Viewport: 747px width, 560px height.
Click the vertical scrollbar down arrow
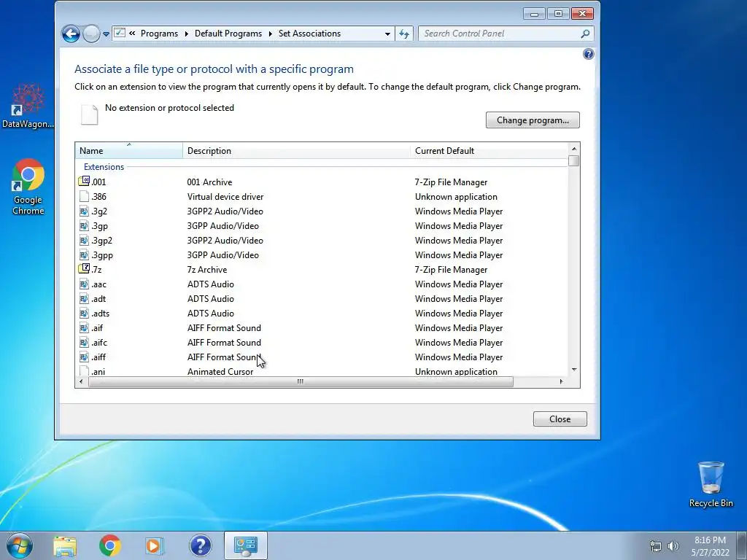573,370
